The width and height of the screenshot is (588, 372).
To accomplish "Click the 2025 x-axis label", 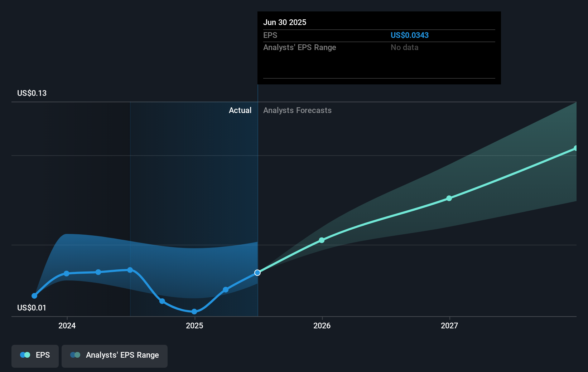I will (194, 325).
